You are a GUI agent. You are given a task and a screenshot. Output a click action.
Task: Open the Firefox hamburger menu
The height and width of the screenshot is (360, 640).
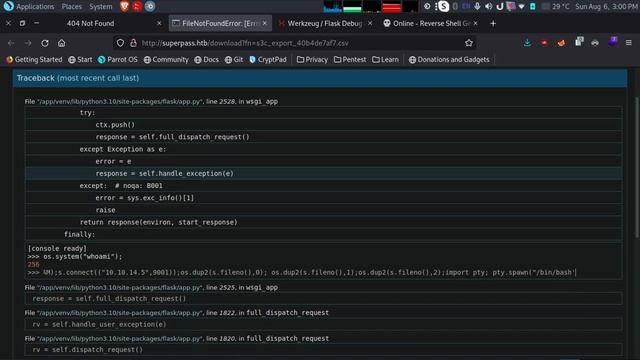click(x=629, y=42)
